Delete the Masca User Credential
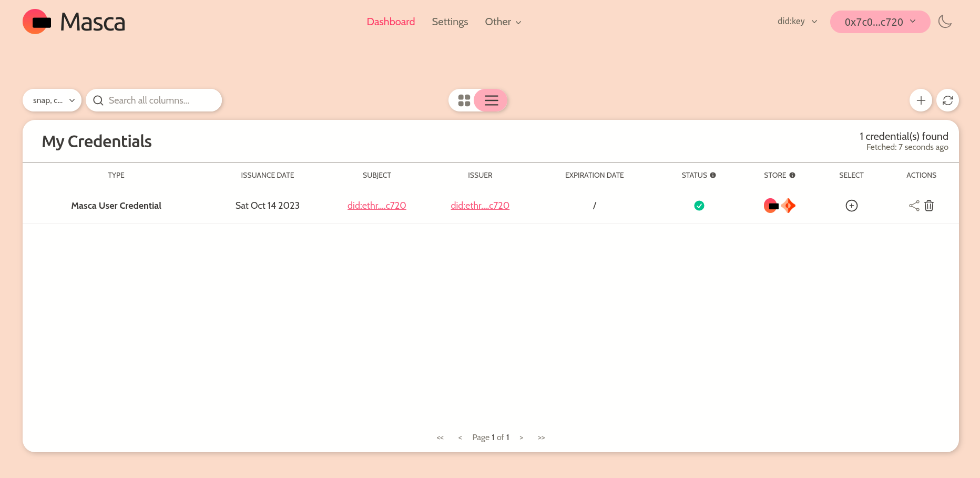 (x=929, y=206)
